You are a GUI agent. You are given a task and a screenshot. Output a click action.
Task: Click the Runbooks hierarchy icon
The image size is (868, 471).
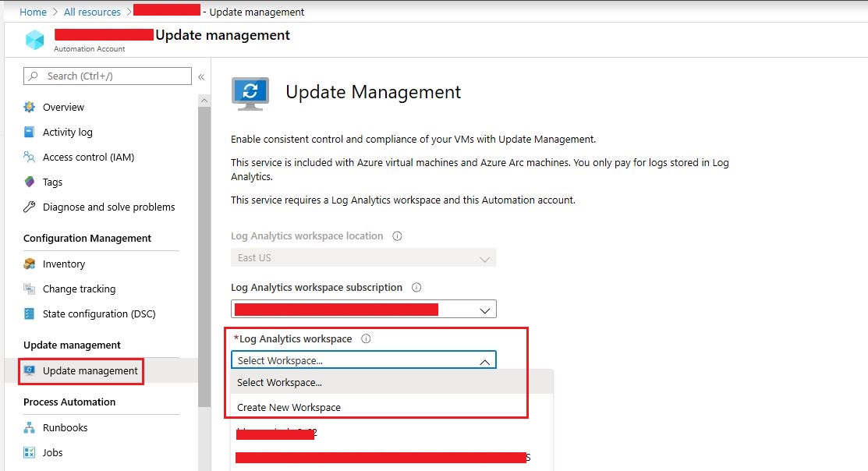30,427
